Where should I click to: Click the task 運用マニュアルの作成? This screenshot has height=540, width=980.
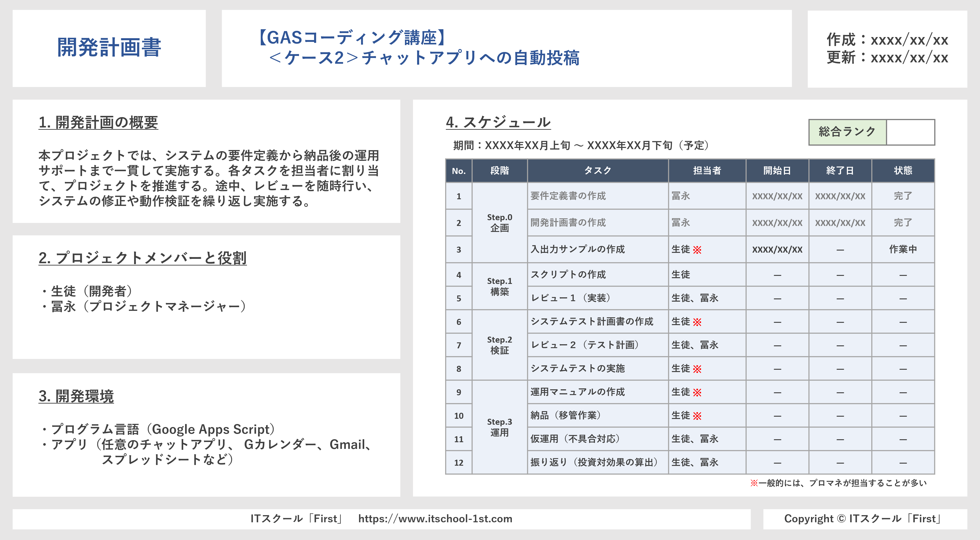point(578,392)
